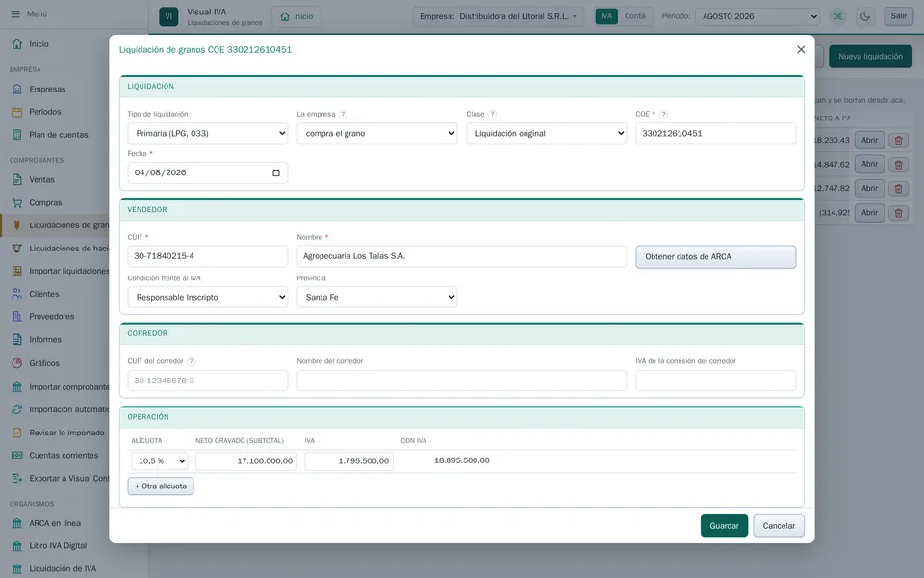This screenshot has height=578, width=924.
Task: Click the hamburger Menú icon
Action: [15, 13]
